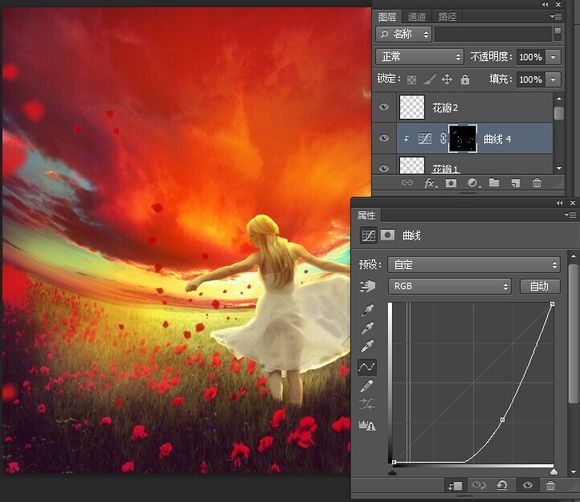Reset curves to adjustment defaults
The image size is (580, 502).
502,485
